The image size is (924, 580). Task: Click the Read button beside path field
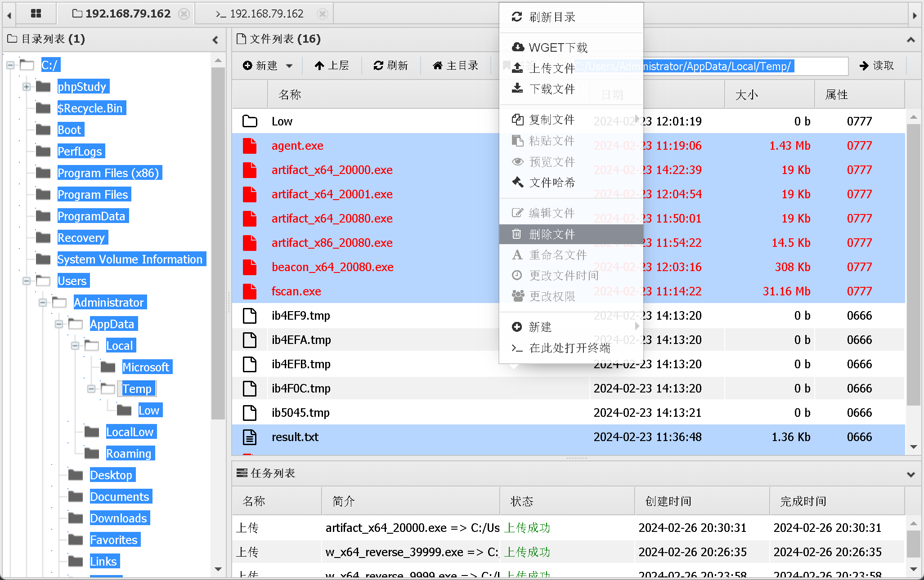click(x=877, y=66)
